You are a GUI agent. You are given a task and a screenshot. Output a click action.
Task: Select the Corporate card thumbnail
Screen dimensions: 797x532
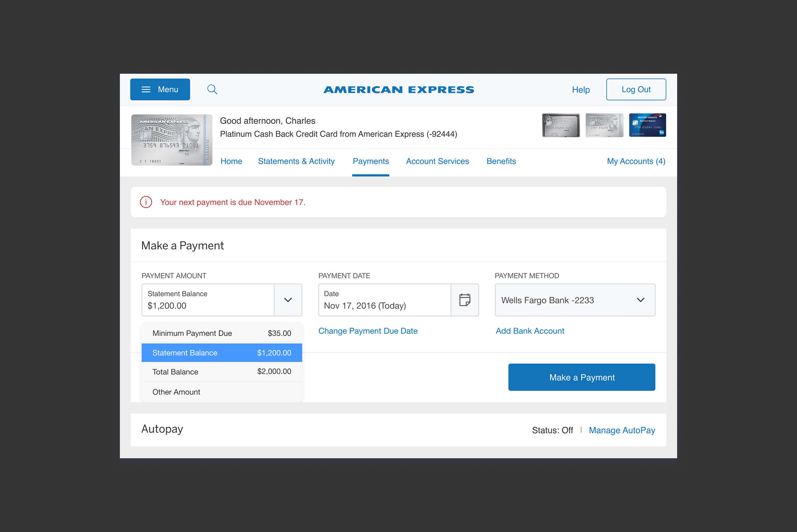561,125
